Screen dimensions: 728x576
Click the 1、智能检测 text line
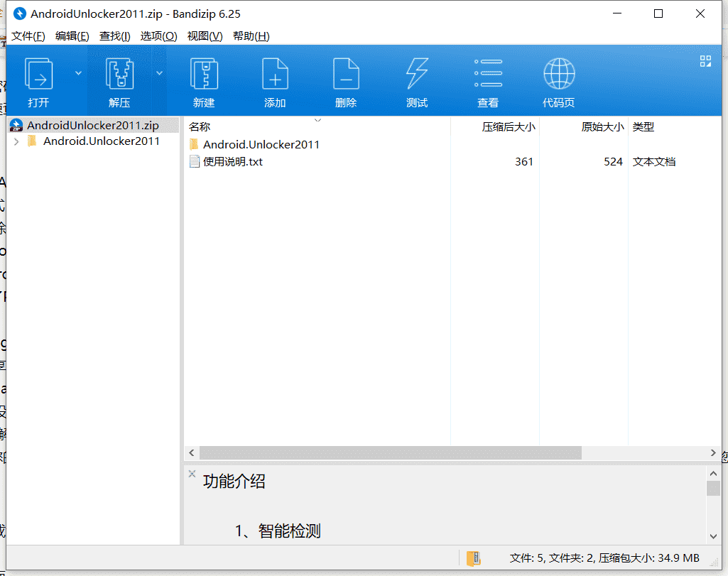pyautogui.click(x=278, y=531)
